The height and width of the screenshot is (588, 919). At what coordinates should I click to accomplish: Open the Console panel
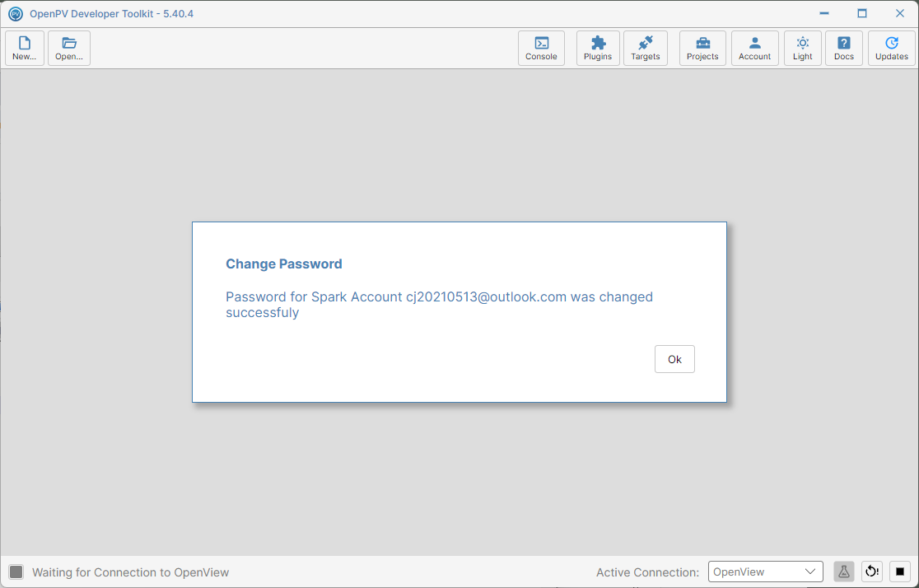coord(541,48)
